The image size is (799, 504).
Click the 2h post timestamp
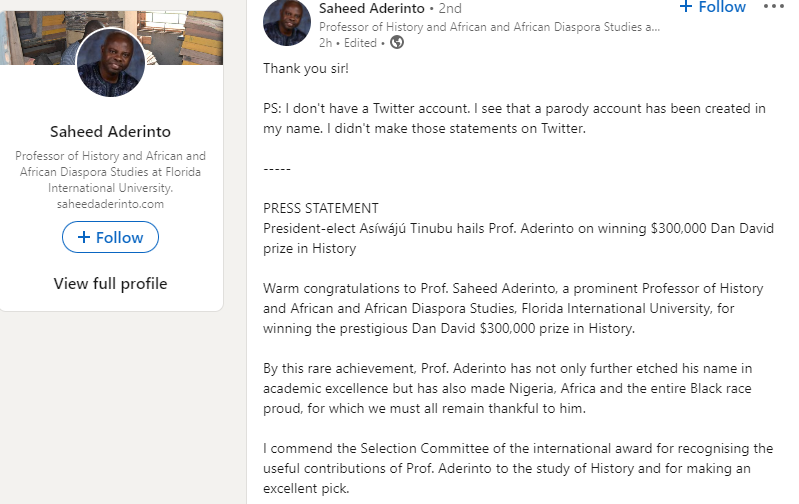[325, 43]
